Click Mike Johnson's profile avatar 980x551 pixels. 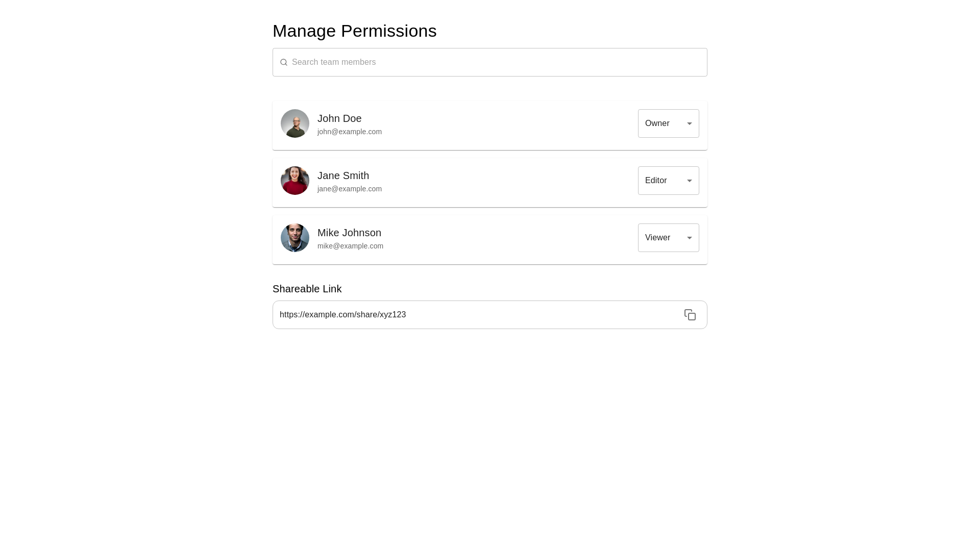coord(295,238)
